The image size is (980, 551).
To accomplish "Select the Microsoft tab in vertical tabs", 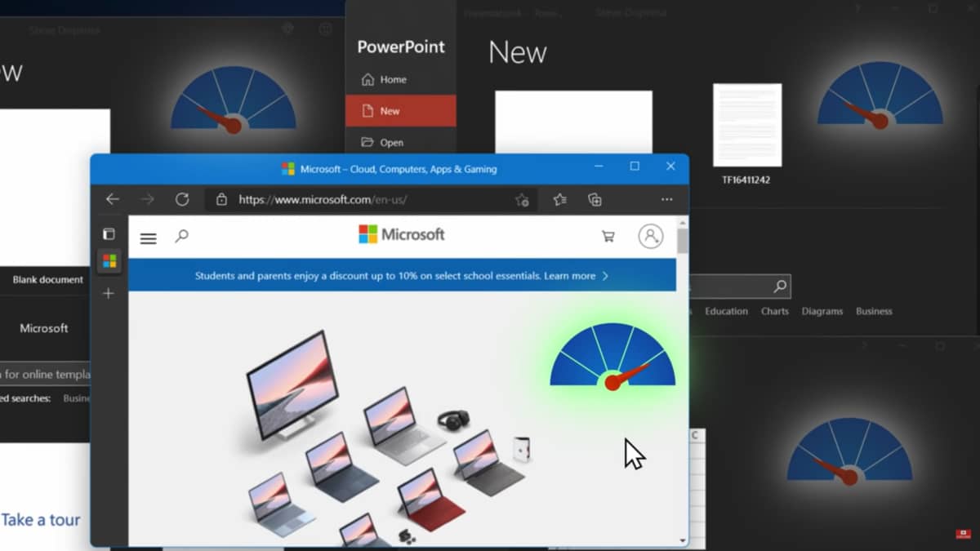I will coord(109,261).
